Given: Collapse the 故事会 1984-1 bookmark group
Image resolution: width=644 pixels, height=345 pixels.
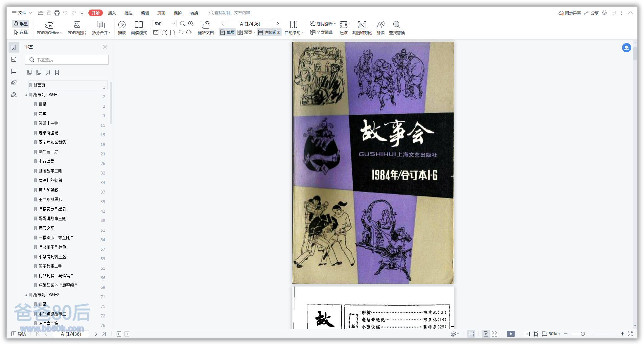Looking at the screenshot, I should 27,95.
